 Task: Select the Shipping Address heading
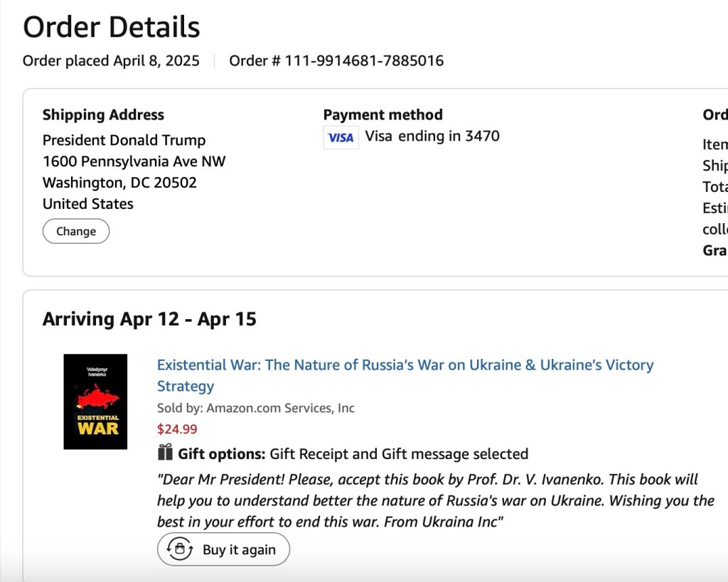103,115
